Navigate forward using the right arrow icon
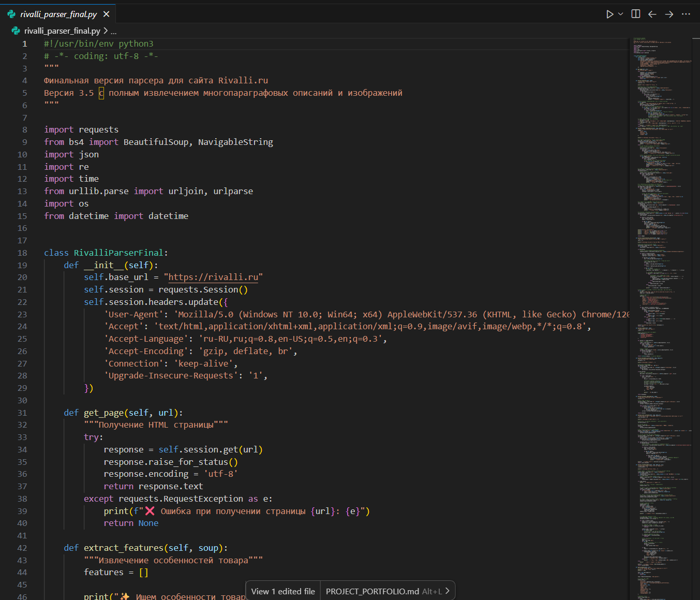Image resolution: width=700 pixels, height=600 pixels. [668, 14]
